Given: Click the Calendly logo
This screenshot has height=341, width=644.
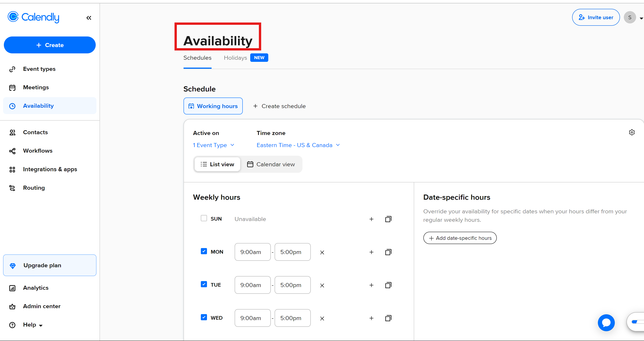Looking at the screenshot, I should tap(33, 17).
